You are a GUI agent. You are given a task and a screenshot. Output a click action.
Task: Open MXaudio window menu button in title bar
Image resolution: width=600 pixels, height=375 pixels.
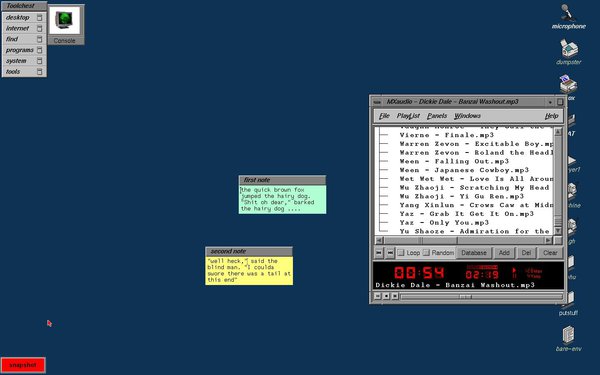coord(377,102)
